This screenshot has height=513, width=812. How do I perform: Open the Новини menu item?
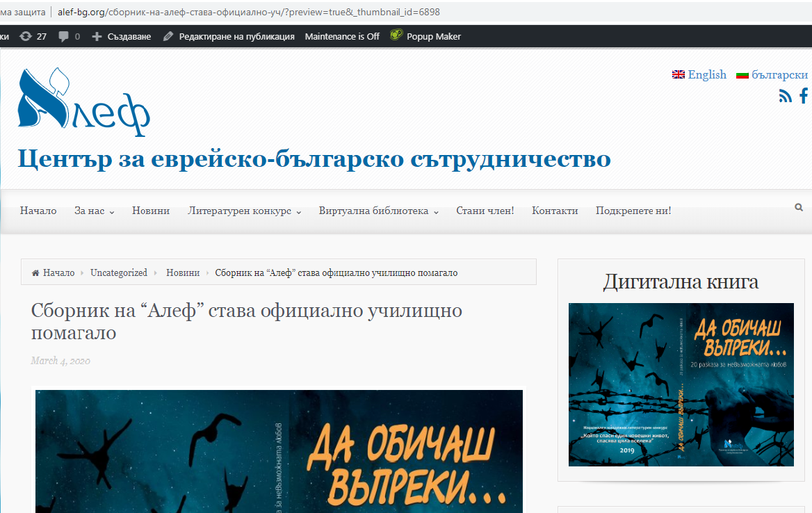(x=151, y=211)
